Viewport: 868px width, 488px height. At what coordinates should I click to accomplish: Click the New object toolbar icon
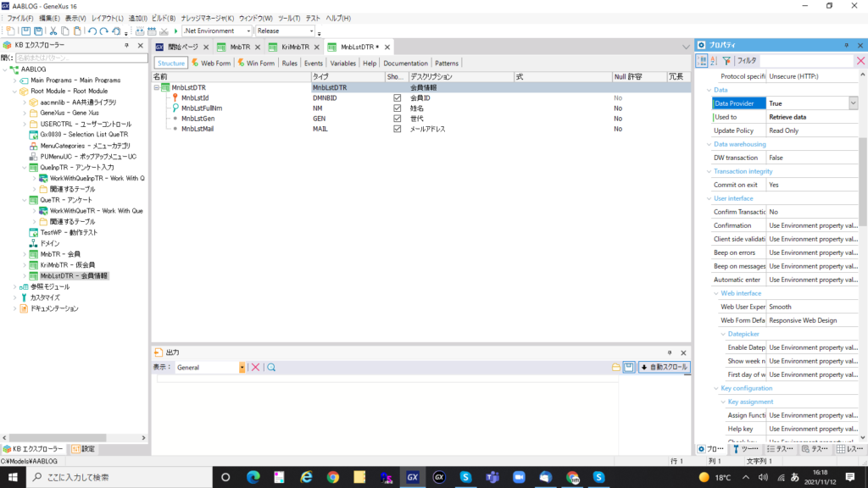click(10, 31)
